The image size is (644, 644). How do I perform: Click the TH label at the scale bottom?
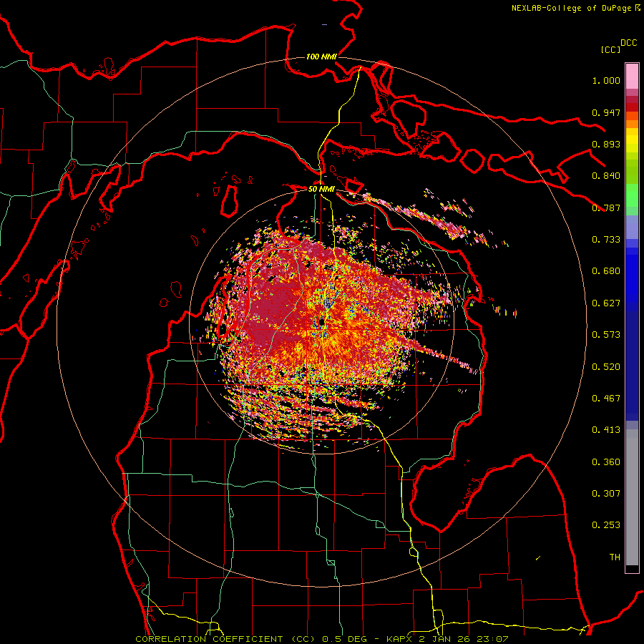615,557
